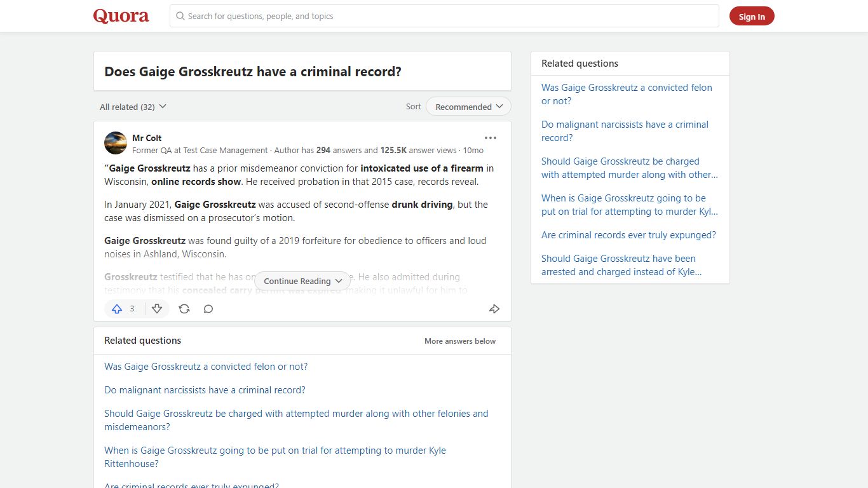
Task: Open sidebar link 'Was Gaige Grosskreutz a convicted felon'
Action: point(627,94)
